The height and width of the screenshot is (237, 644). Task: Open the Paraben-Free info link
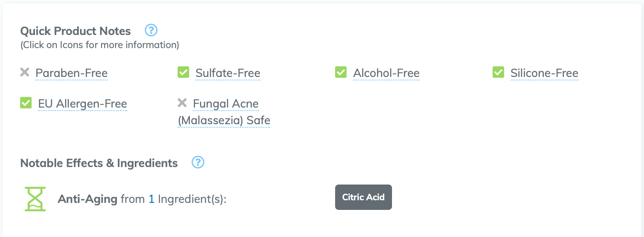click(x=71, y=73)
